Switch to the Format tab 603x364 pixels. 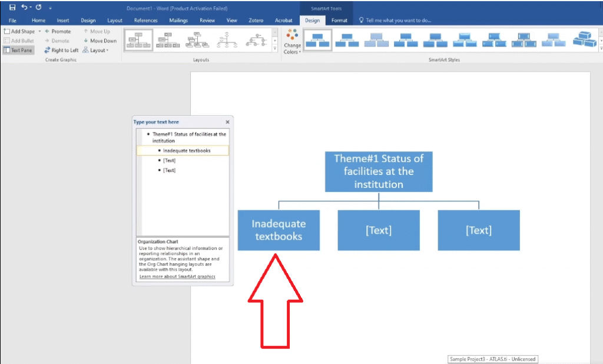(339, 20)
